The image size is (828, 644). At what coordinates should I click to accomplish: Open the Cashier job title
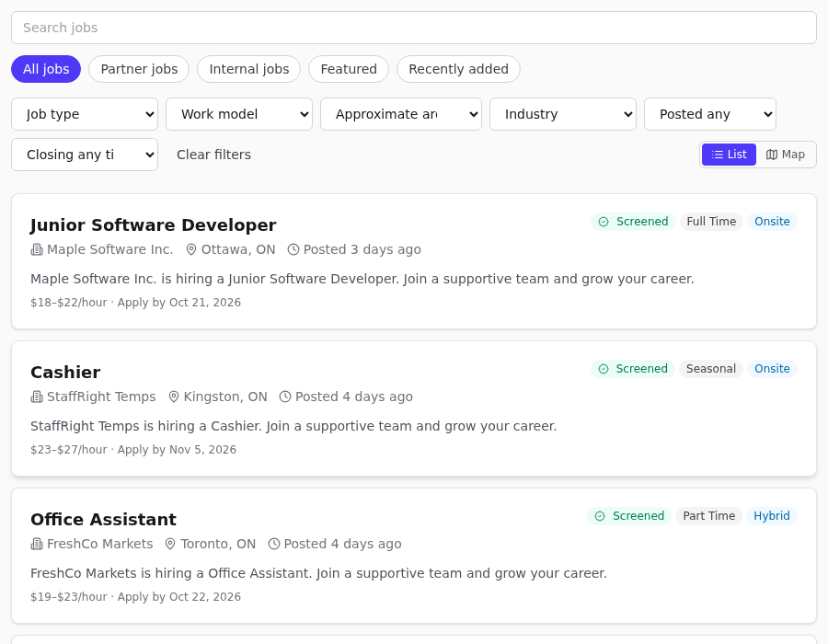point(65,373)
